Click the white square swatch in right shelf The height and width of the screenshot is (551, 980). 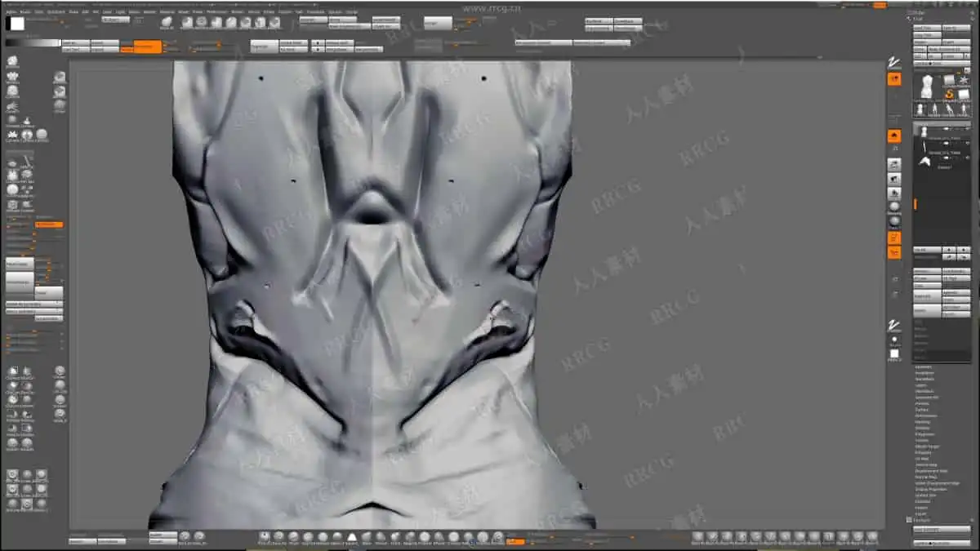[x=894, y=353]
